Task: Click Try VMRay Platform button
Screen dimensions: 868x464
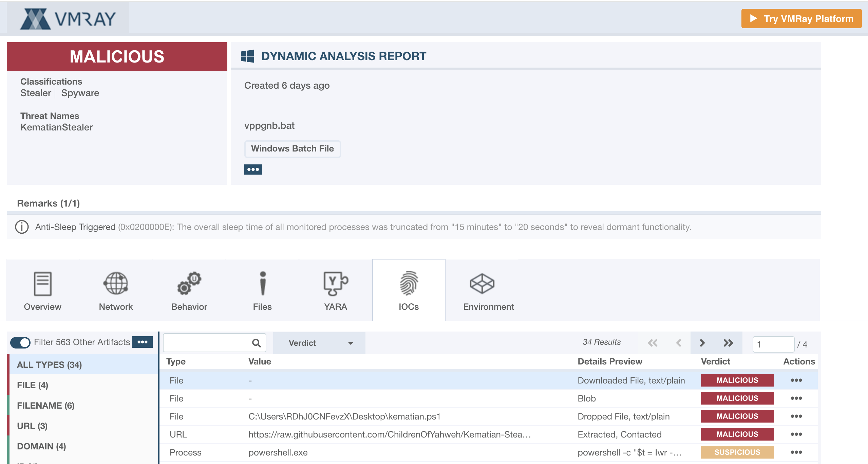Action: (801, 19)
